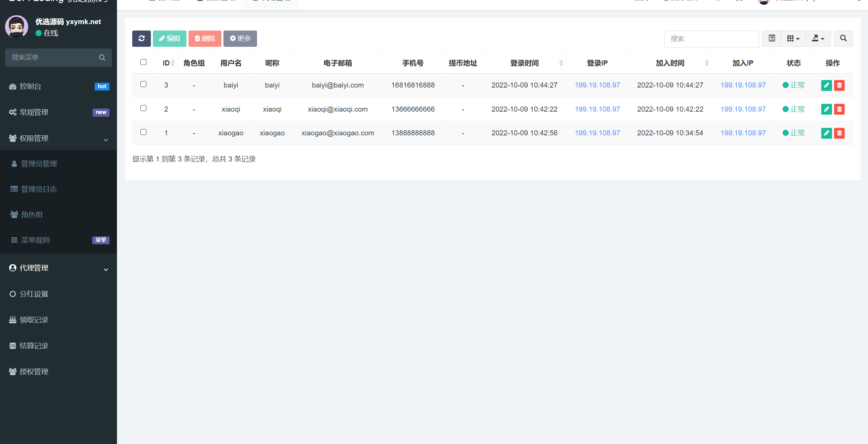Focus the table 搜索 input field
The width and height of the screenshot is (868, 444).
tap(711, 39)
